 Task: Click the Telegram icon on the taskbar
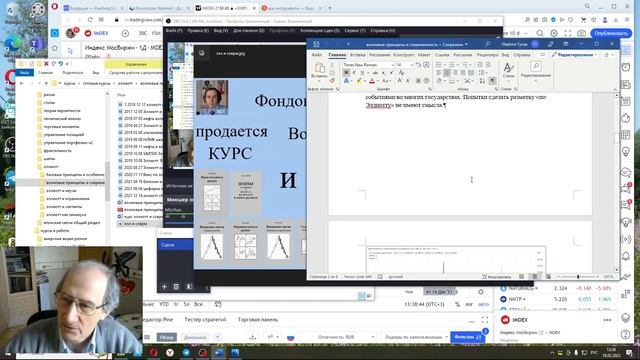click(x=186, y=352)
